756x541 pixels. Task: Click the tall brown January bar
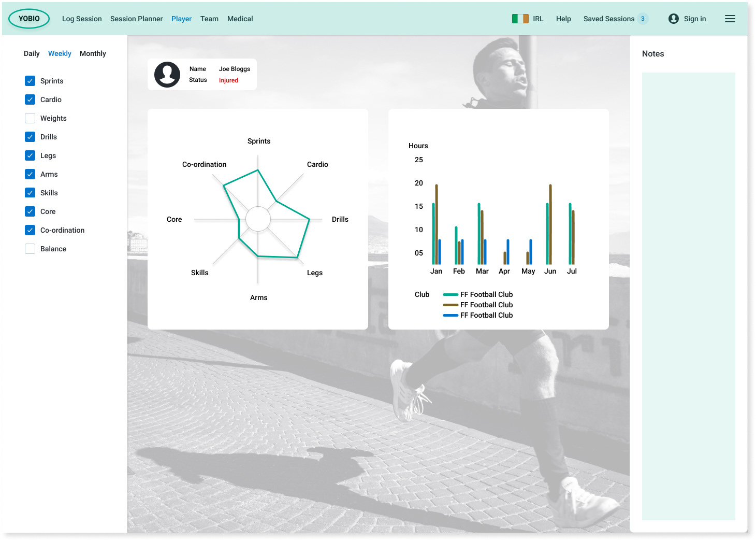(x=437, y=224)
